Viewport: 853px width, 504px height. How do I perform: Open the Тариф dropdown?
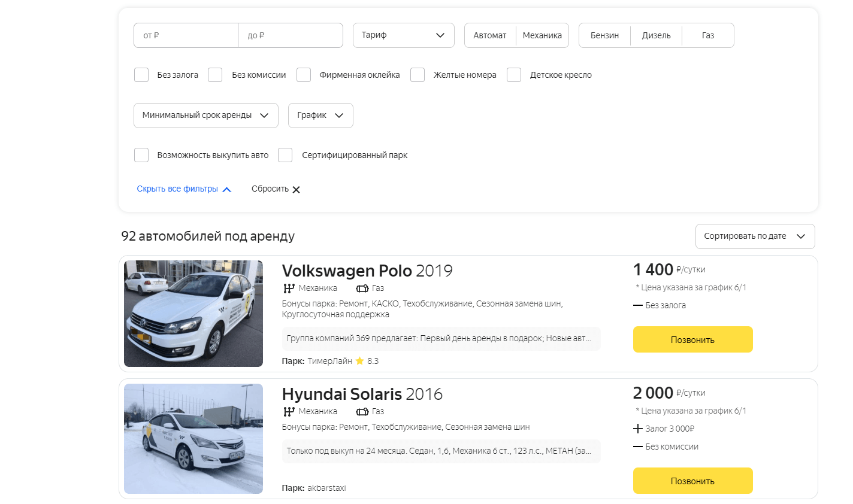404,35
